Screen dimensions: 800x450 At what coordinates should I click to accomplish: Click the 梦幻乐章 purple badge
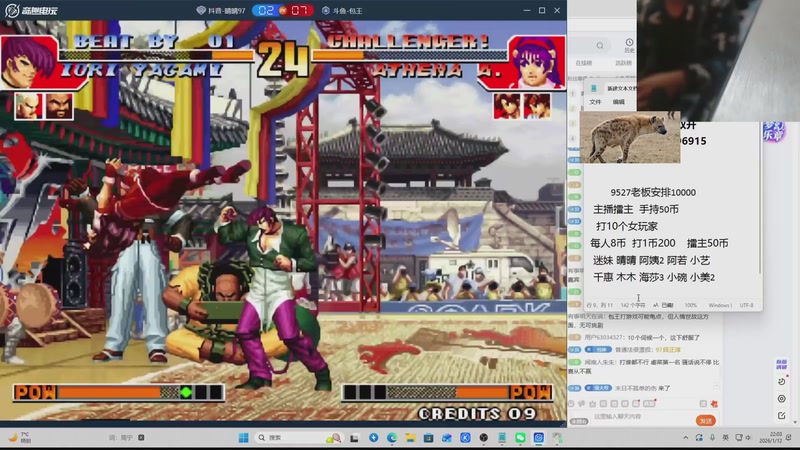point(772,131)
